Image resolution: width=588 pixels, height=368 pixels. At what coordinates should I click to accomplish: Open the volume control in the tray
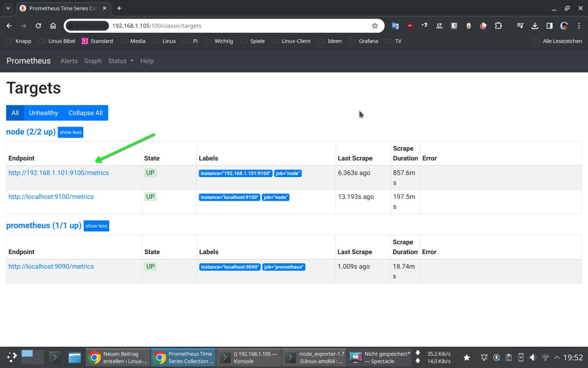(x=533, y=358)
